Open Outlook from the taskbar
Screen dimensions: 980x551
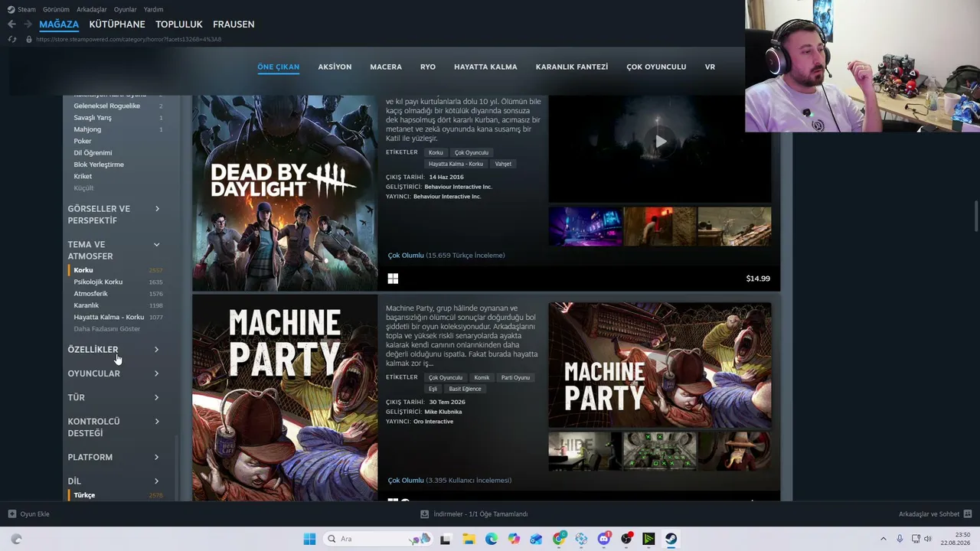coord(537,539)
